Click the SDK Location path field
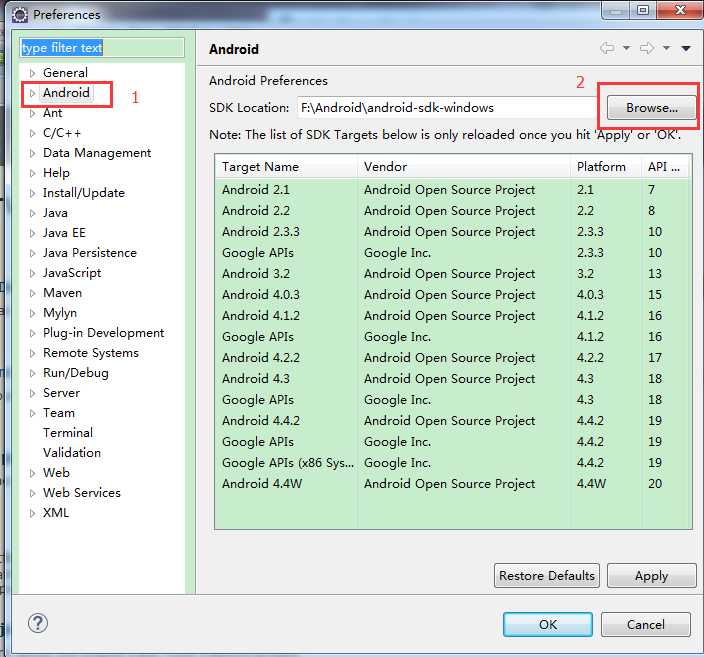The image size is (704, 657). click(x=448, y=108)
